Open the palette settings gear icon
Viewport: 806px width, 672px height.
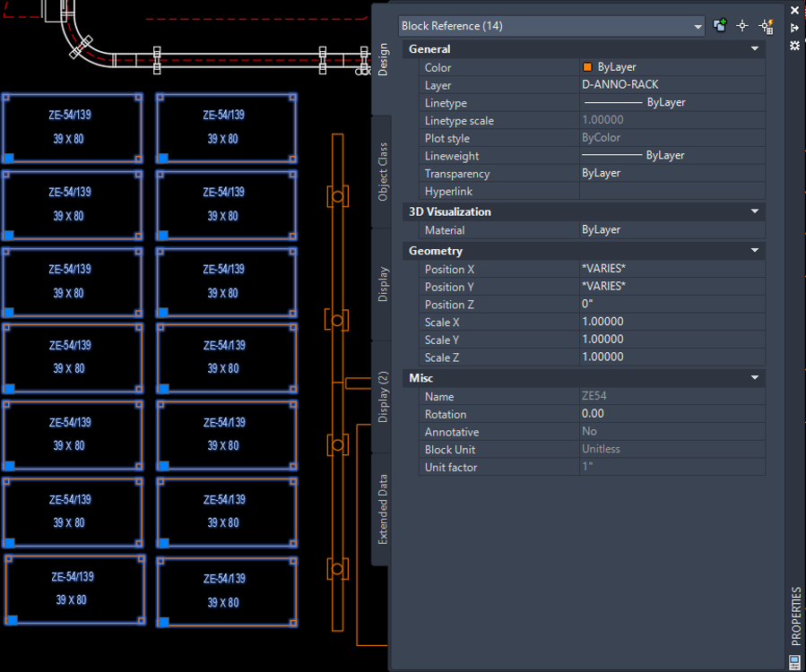794,45
